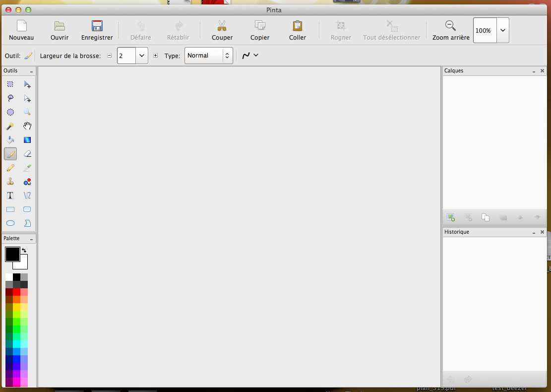Select the Eraser tool
This screenshot has width=551, height=392.
point(27,154)
